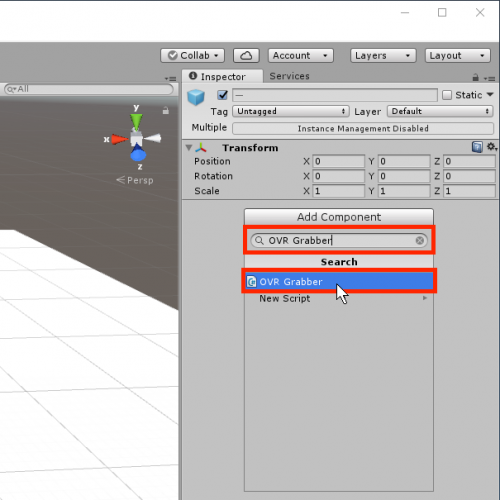Enable the Static checkbox
The width and height of the screenshot is (500, 500).
[447, 95]
